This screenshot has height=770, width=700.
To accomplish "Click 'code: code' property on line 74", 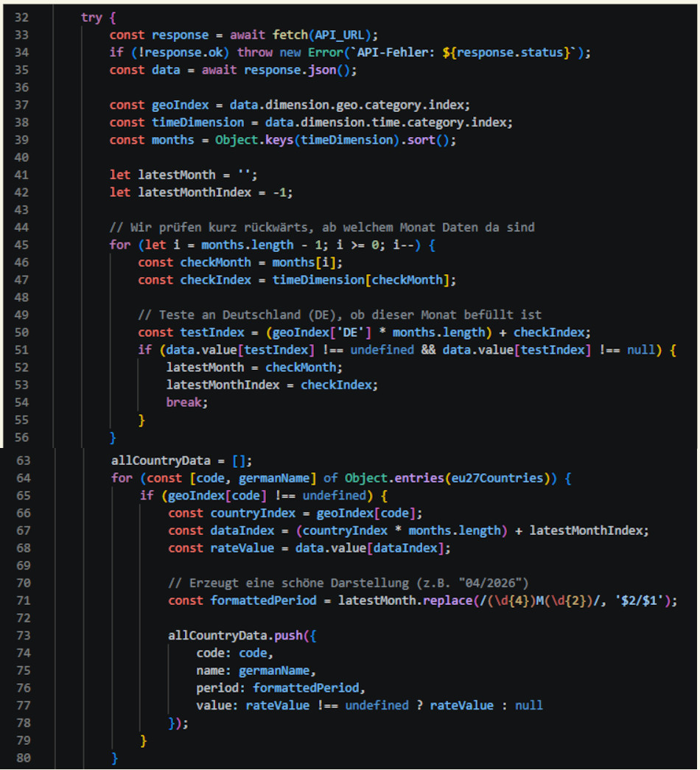I will 232,653.
